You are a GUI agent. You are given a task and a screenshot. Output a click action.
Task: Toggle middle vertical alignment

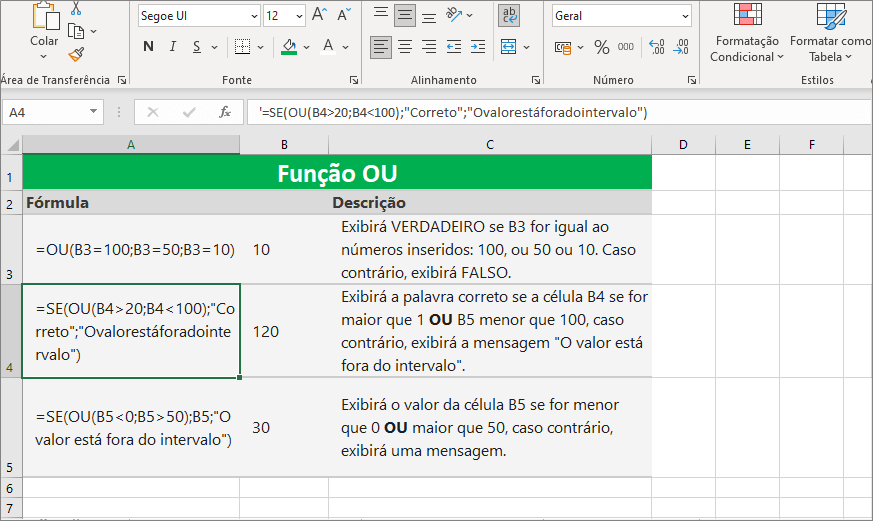[405, 15]
